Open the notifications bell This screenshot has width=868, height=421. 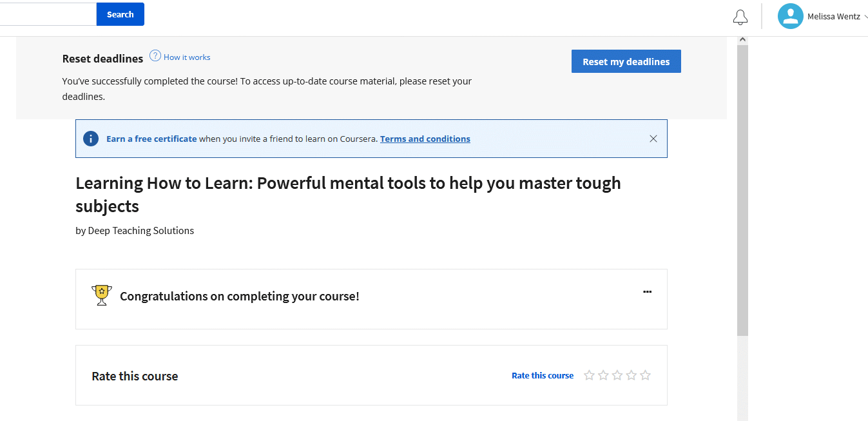tap(740, 17)
